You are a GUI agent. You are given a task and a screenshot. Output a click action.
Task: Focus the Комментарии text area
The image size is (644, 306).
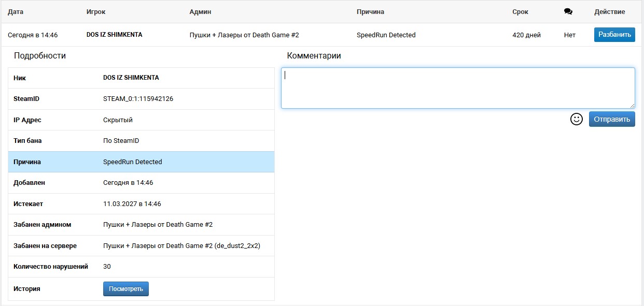(x=457, y=88)
